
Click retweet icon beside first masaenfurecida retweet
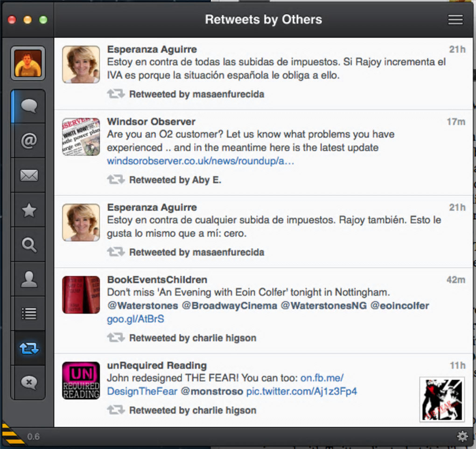pos(116,94)
